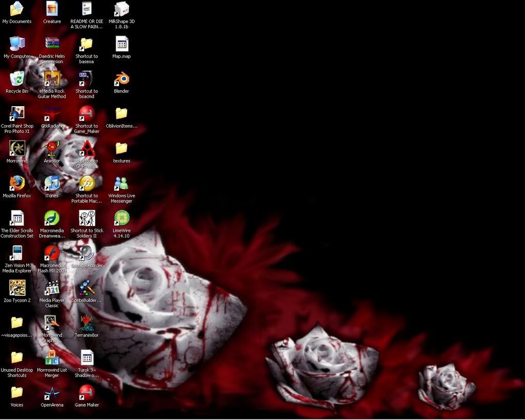Image resolution: width=525 pixels, height=420 pixels.
Task: Select the Morrowind game icon
Action: coord(17,148)
